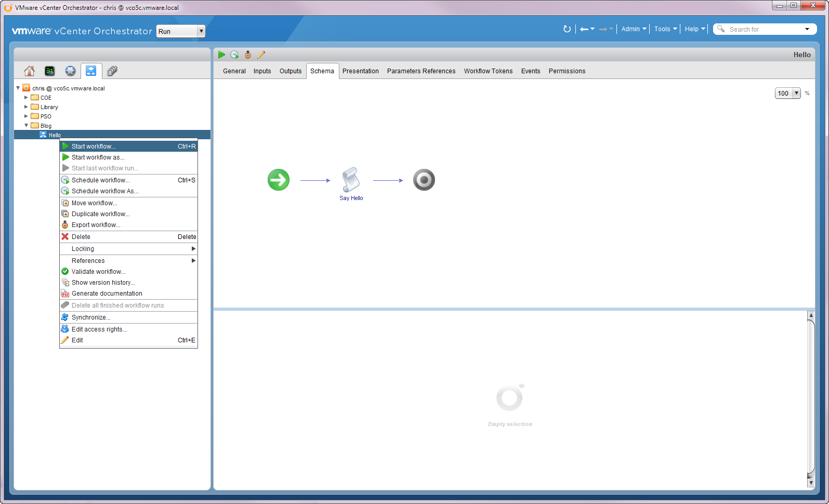
Task: Click the pencil edit toolbar icon
Action: pos(261,55)
